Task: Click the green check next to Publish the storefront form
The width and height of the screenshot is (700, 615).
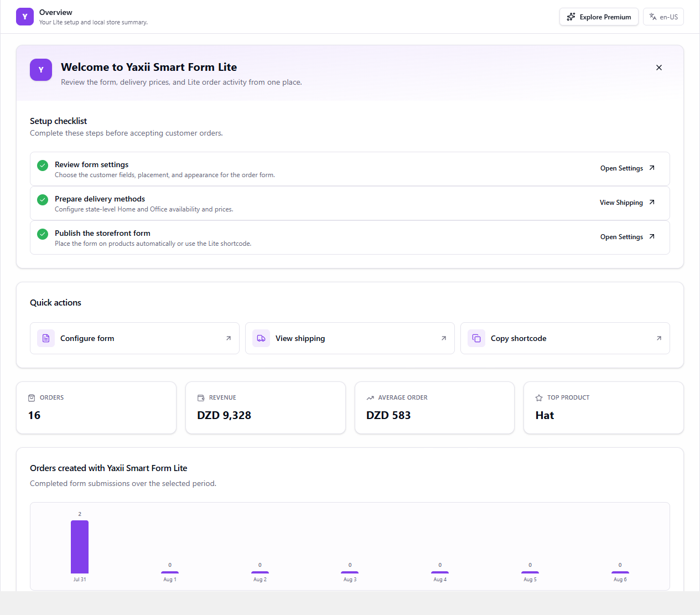Action: pyautogui.click(x=43, y=234)
